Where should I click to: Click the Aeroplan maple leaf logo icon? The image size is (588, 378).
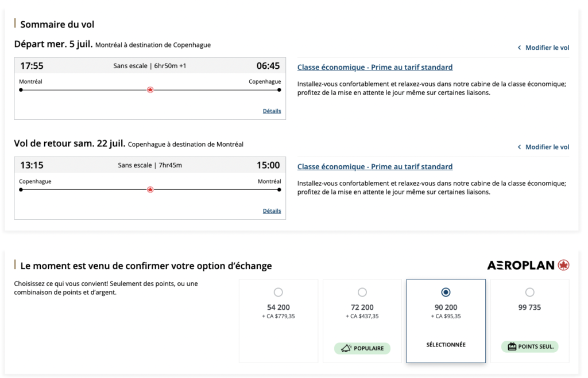[563, 265]
